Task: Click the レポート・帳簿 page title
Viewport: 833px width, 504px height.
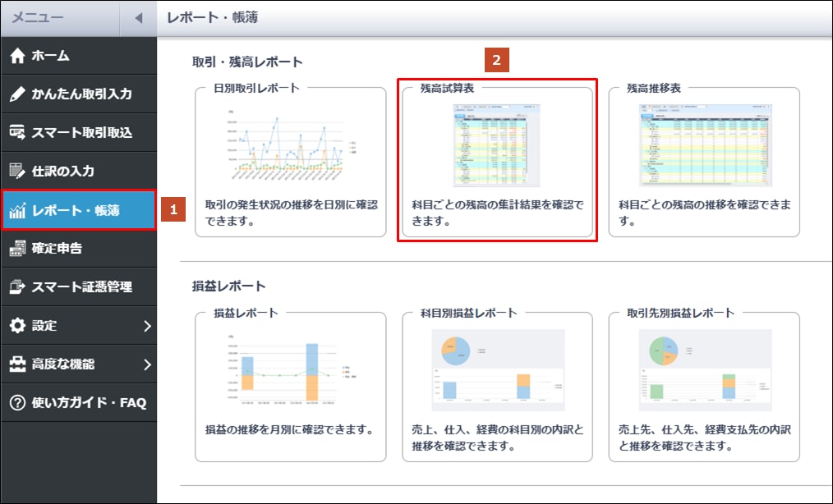Action: point(213,17)
